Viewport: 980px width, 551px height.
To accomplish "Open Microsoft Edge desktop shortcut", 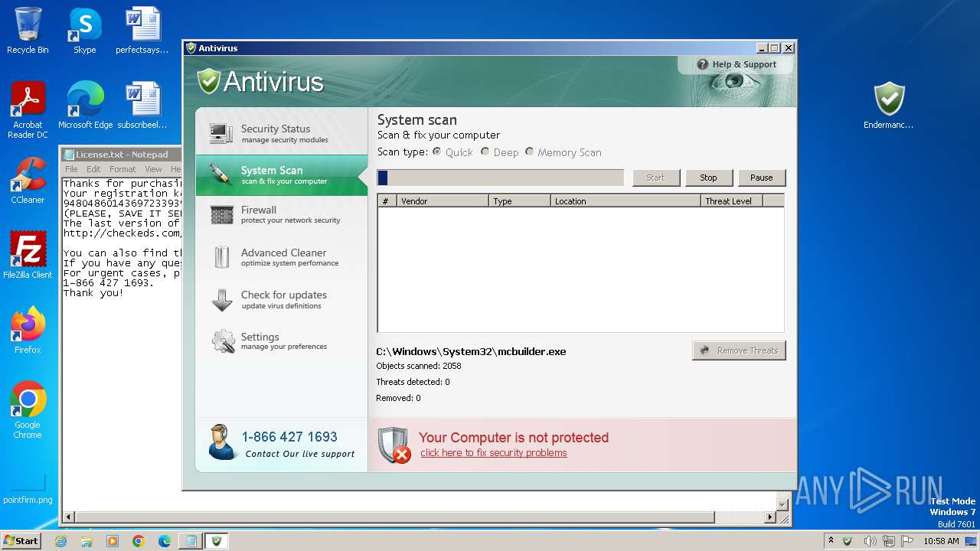I will (85, 106).
